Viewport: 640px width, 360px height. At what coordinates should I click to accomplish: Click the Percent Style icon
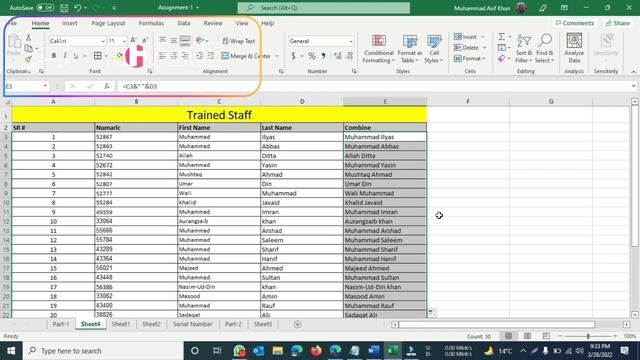coord(312,56)
